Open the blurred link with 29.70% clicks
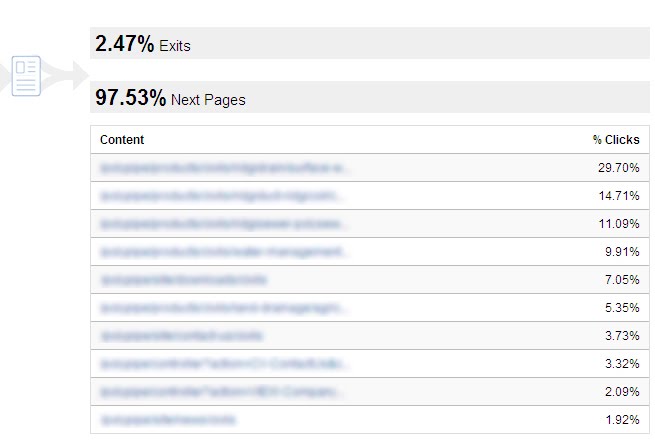The width and height of the screenshot is (655, 440). 224,168
